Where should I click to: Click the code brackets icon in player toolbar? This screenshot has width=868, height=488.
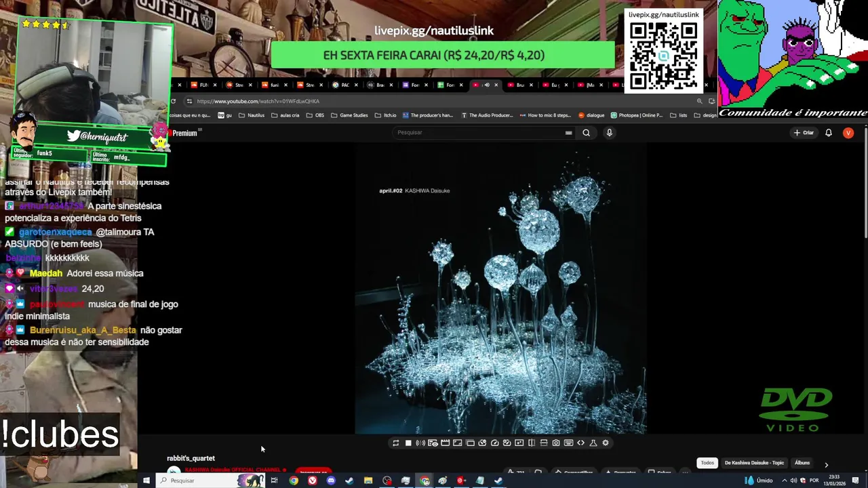580,443
